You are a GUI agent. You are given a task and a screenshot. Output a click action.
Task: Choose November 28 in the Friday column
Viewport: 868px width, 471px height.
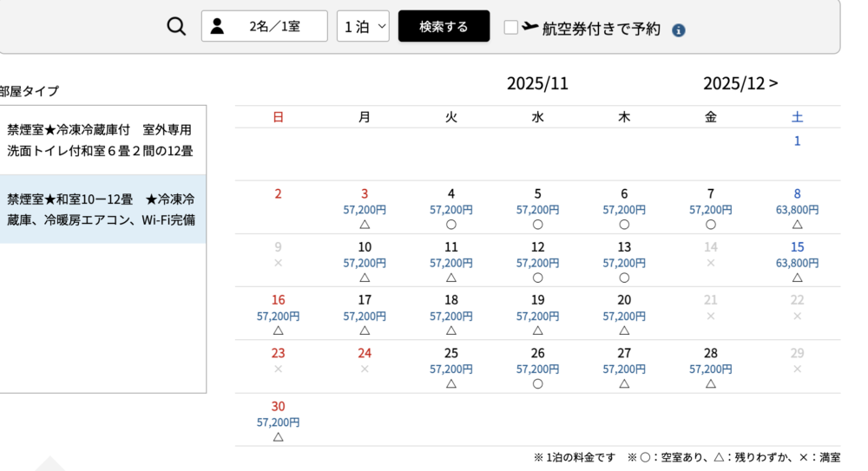(711, 353)
